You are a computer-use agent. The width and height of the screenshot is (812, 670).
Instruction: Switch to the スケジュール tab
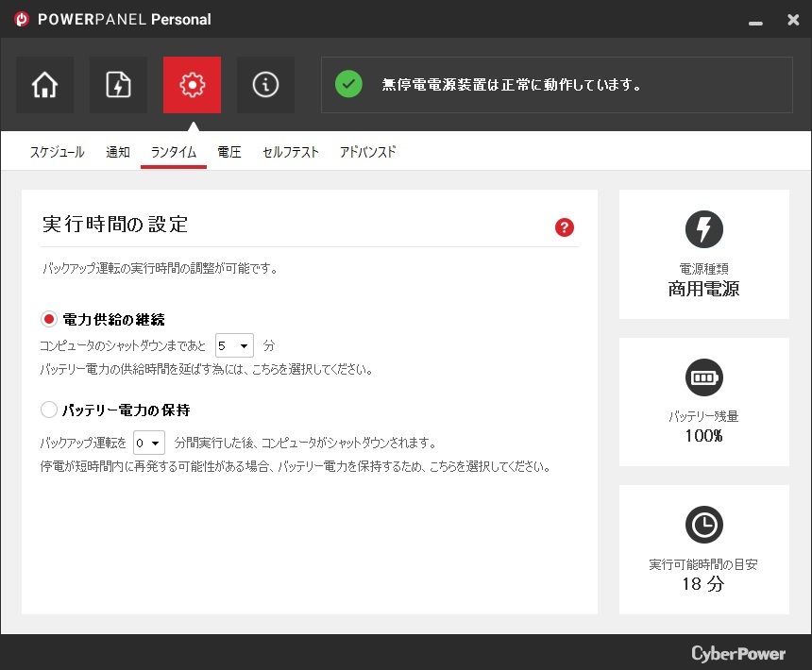tap(57, 152)
